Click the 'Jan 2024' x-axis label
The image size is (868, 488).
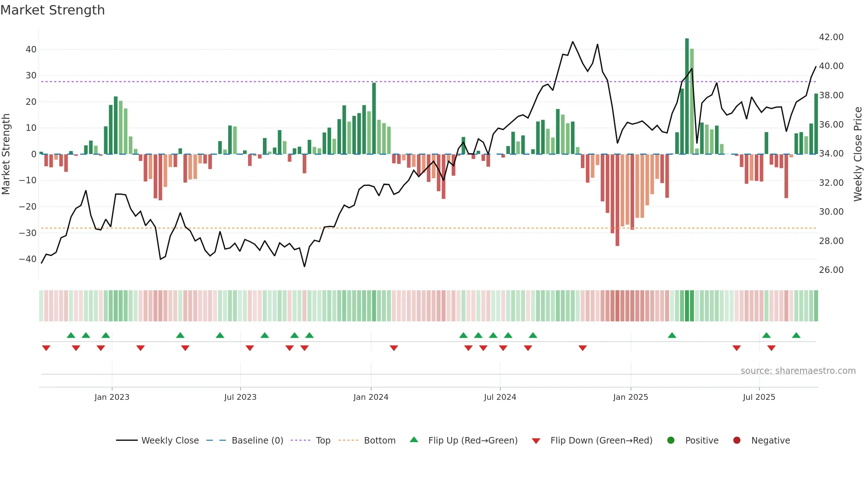click(371, 397)
